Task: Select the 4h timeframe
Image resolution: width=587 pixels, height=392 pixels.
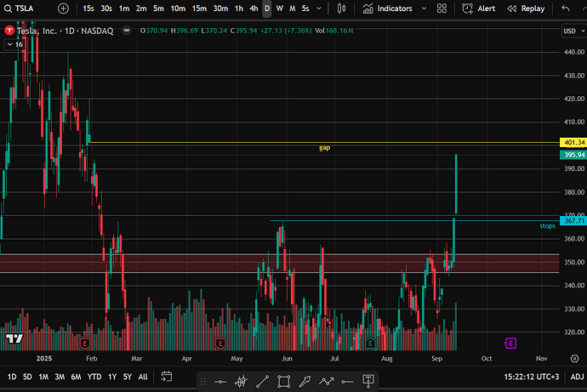Action: click(254, 9)
